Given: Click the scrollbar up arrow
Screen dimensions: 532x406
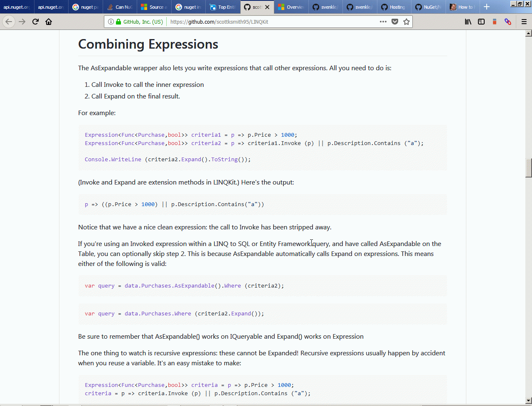Looking at the screenshot, I should click(529, 33).
